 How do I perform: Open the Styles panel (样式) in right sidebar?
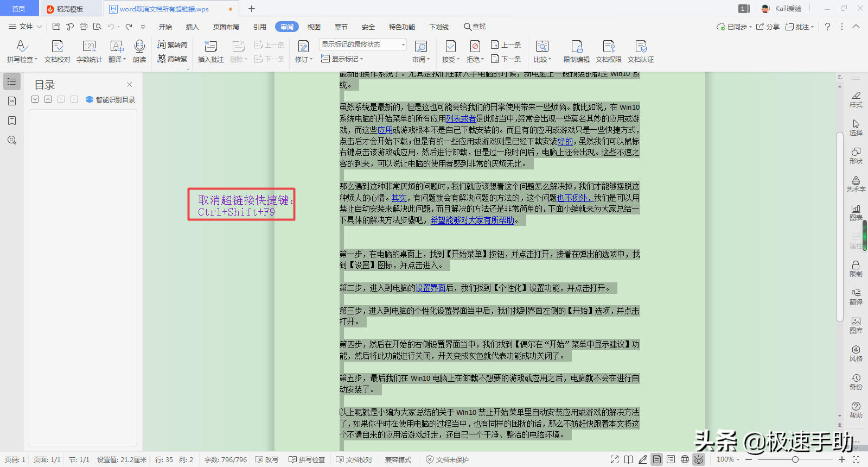point(856,99)
